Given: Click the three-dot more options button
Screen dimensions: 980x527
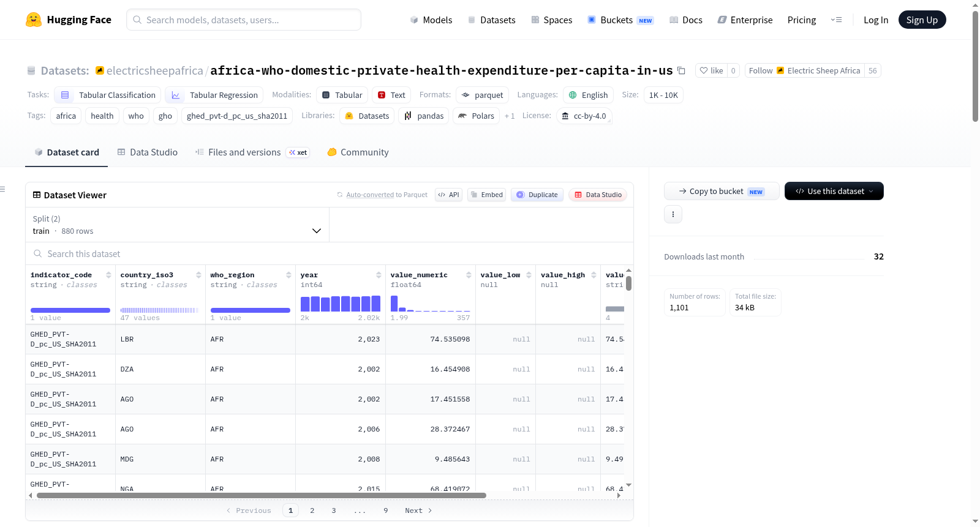Looking at the screenshot, I should [x=673, y=214].
